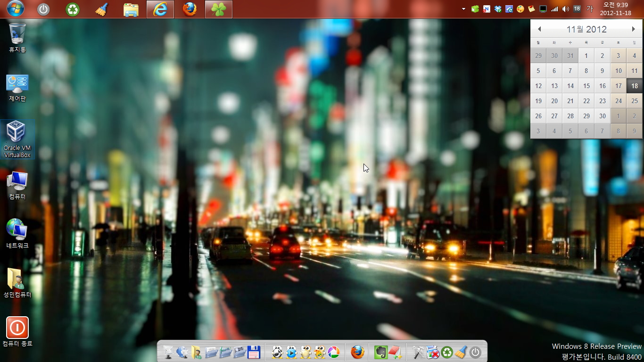Open Picasa from the bottom dock
Viewport: 644px width, 362px height.
(334, 352)
